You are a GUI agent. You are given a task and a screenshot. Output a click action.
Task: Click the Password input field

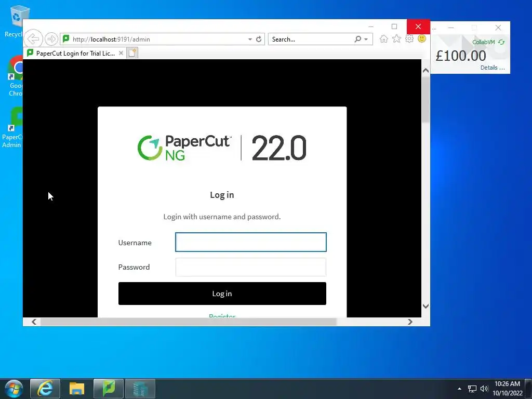click(251, 267)
